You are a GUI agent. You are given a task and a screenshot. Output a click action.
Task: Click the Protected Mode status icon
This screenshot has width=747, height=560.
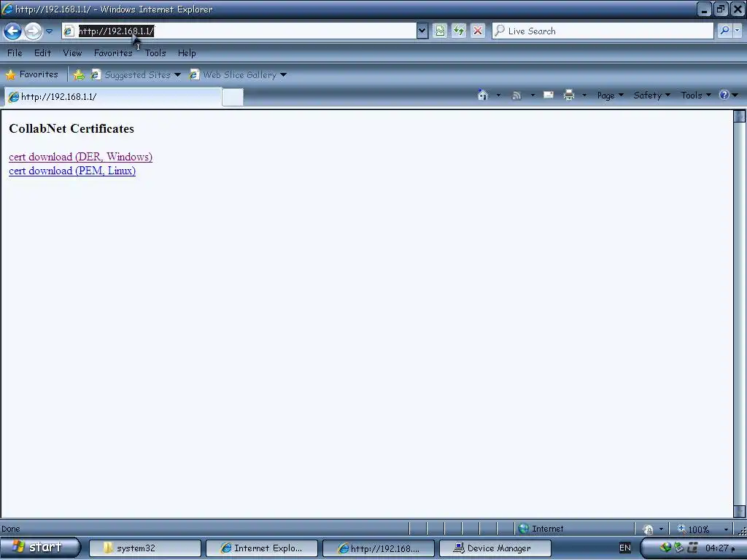click(x=648, y=529)
